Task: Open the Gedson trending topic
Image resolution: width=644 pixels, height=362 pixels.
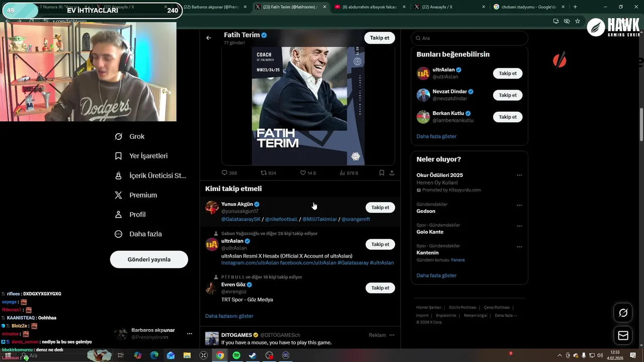Action: coord(469,208)
